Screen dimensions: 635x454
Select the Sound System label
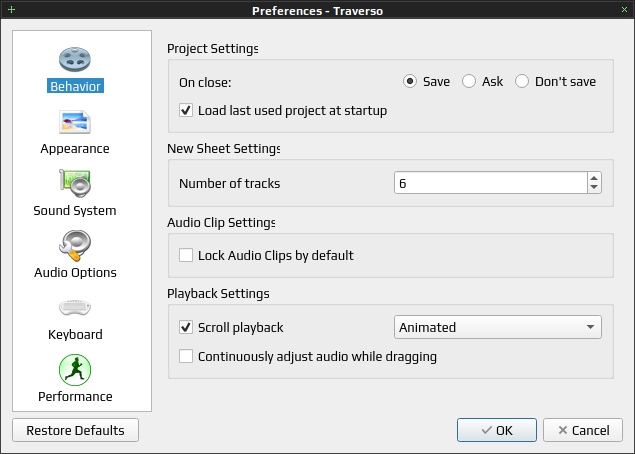pyautogui.click(x=75, y=210)
